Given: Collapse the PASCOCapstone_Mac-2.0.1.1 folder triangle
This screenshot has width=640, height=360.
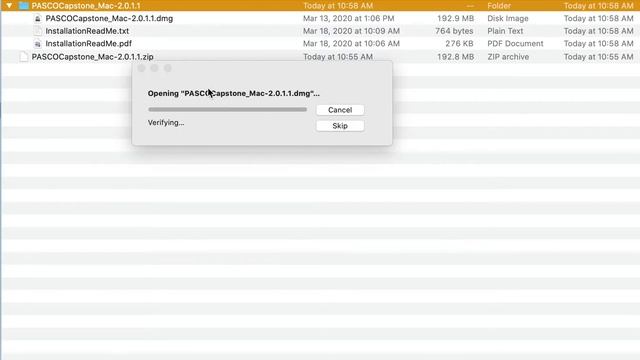Looking at the screenshot, I should [x=9, y=6].
